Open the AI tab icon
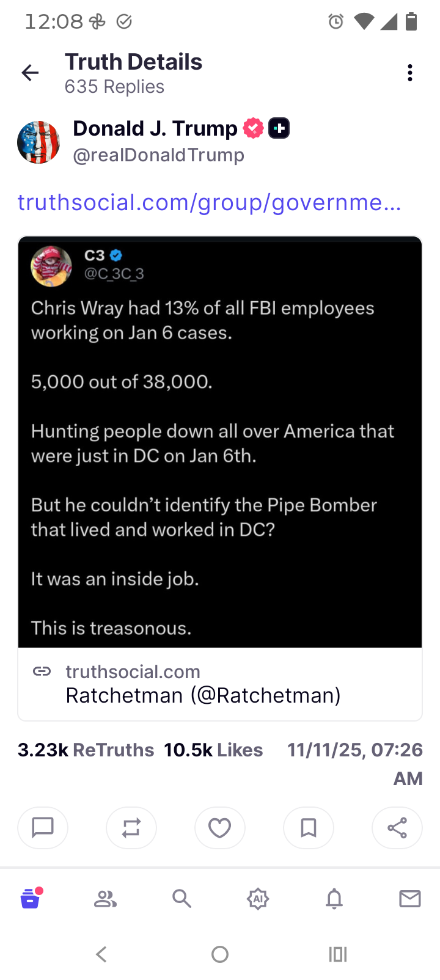 click(258, 899)
